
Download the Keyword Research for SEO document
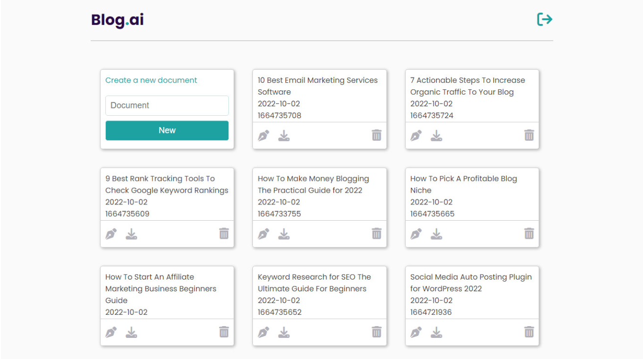284,332
